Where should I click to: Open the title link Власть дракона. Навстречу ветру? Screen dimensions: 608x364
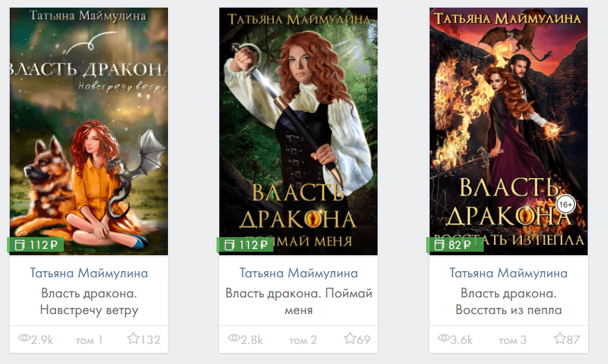tap(89, 302)
